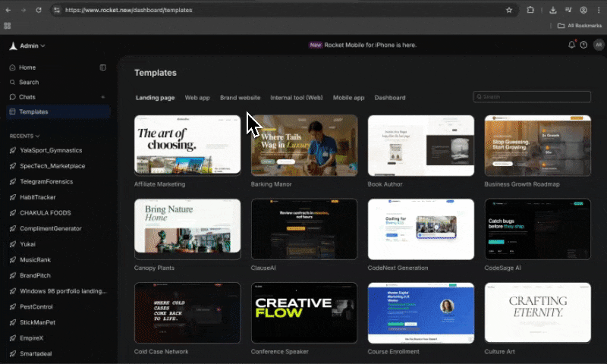Open the Barking Manor template thumbnail
This screenshot has height=364, width=607.
(304, 145)
